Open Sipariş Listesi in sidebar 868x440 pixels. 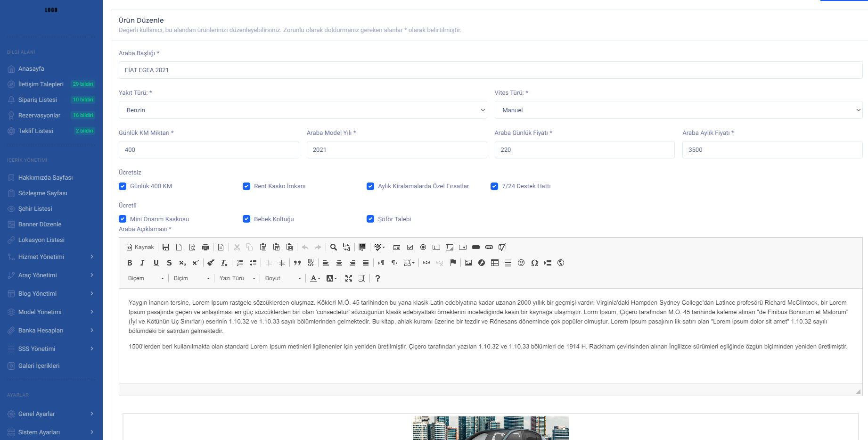(x=38, y=100)
